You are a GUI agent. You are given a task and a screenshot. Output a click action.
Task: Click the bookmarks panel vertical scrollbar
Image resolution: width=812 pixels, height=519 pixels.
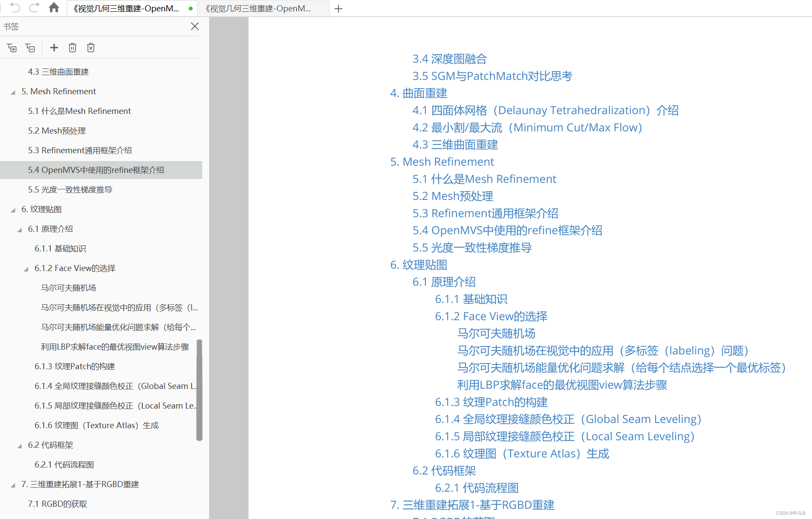click(199, 390)
